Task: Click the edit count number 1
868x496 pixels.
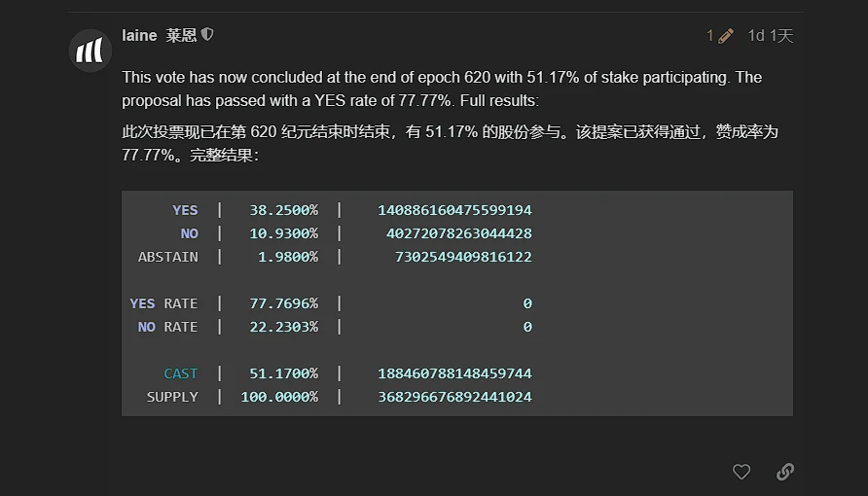Action: [x=710, y=36]
